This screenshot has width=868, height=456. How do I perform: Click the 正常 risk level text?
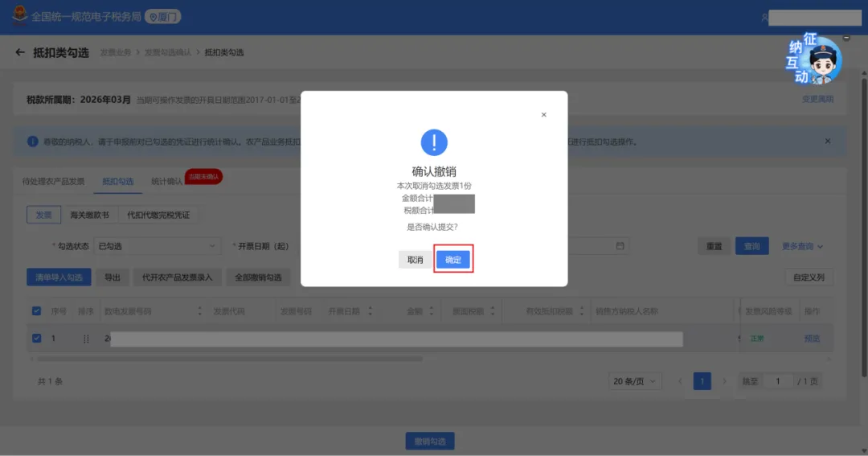[x=757, y=339]
